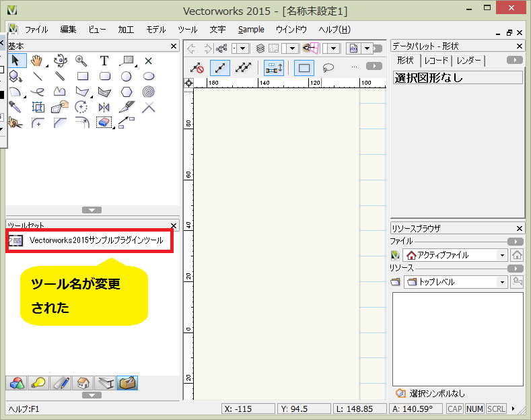Open the Layers dropdown arrow
The height and width of the screenshot is (420, 531).
click(x=293, y=48)
